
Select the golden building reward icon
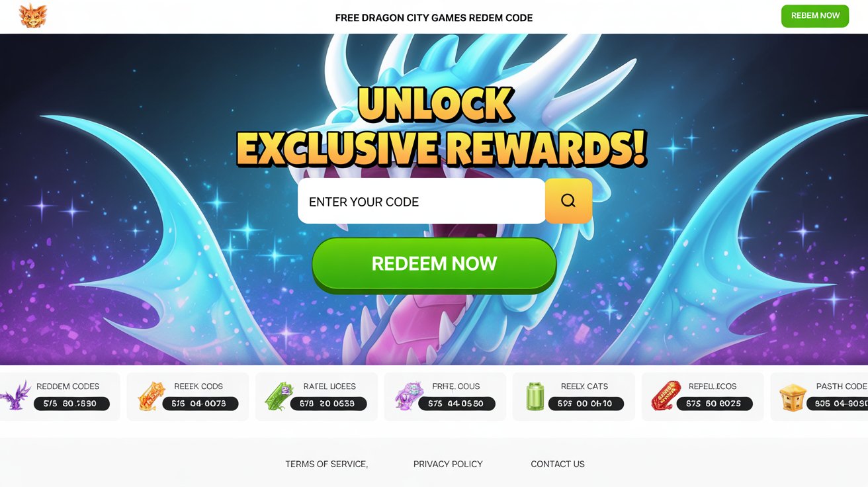coord(792,397)
